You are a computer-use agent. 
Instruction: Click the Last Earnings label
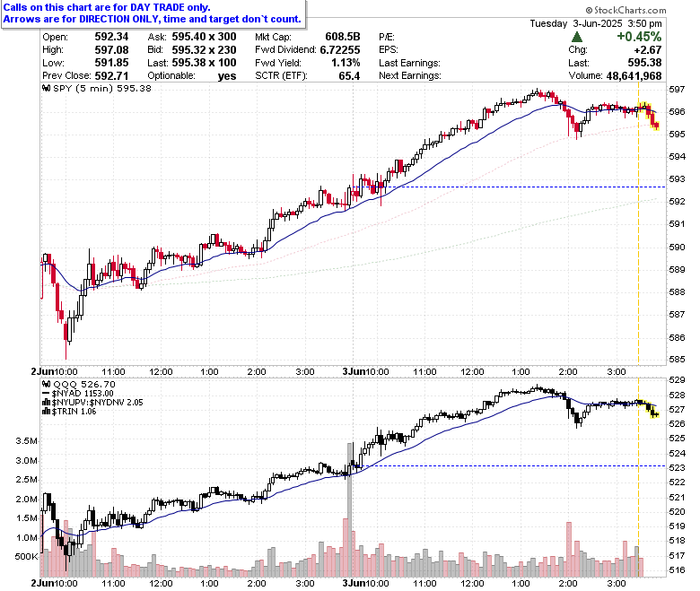(x=409, y=63)
